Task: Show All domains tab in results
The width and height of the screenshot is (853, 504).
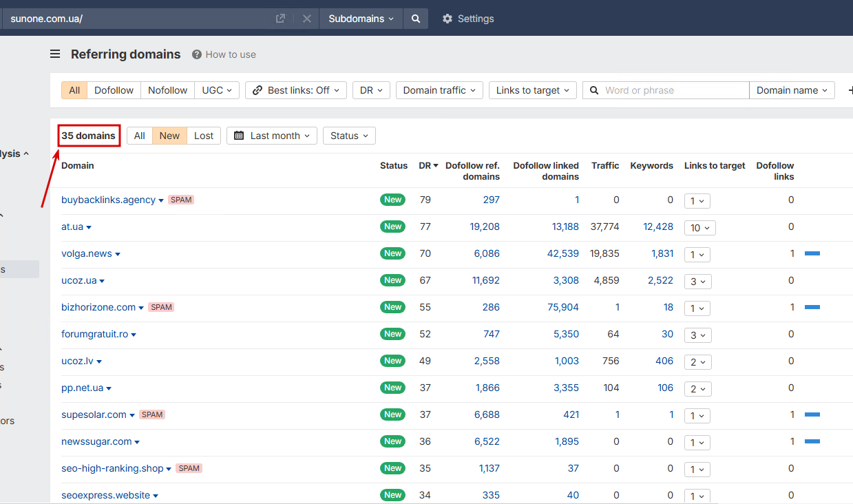Action: 140,136
